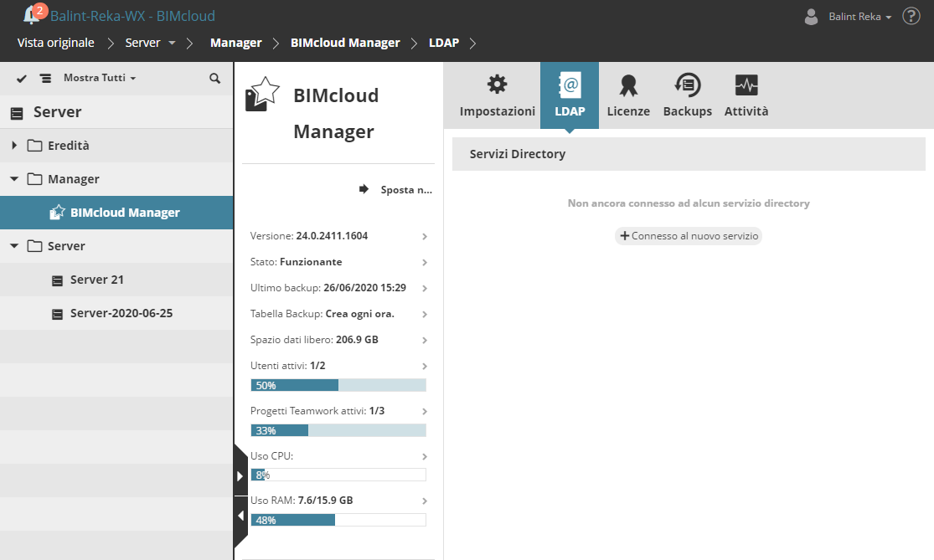Click the Attività pulse icon

(x=746, y=85)
